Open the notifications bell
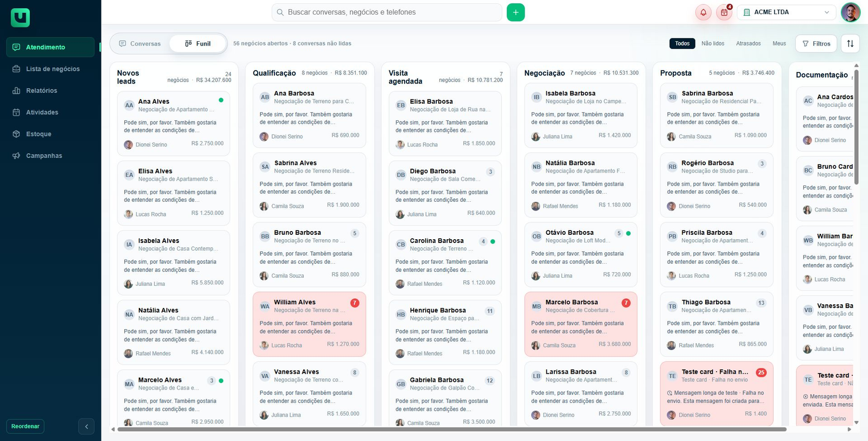868x441 pixels. (x=703, y=12)
